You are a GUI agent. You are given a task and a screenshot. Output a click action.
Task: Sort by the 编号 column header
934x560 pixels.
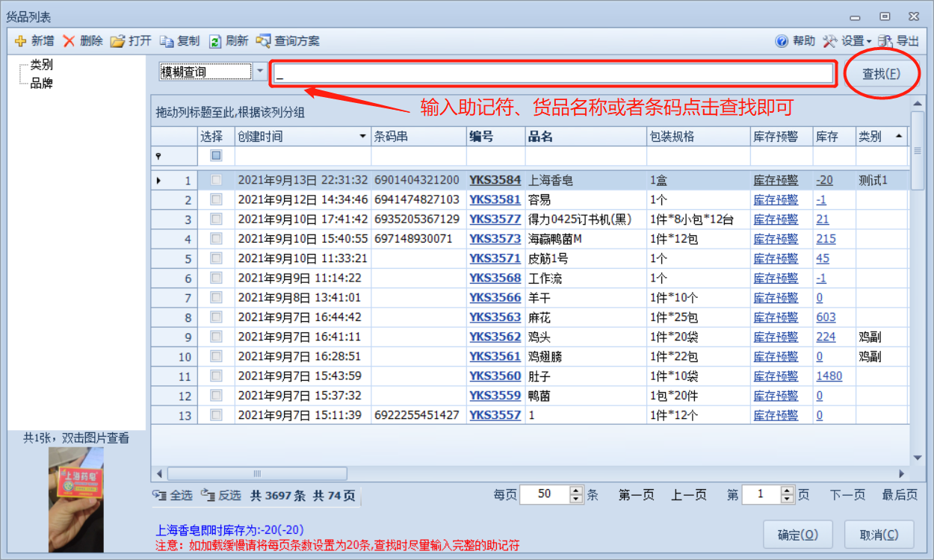pos(496,137)
